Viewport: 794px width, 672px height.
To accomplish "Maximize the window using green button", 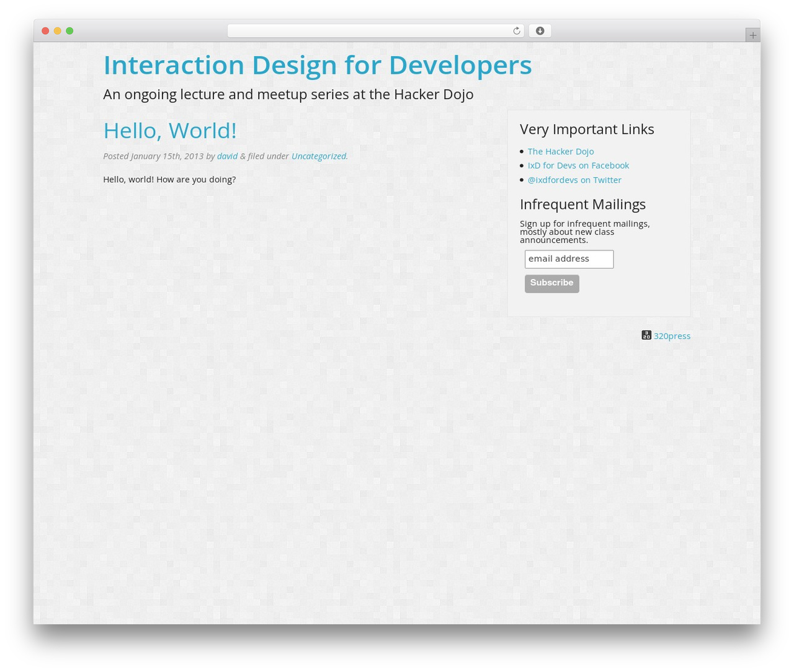I will (x=69, y=31).
